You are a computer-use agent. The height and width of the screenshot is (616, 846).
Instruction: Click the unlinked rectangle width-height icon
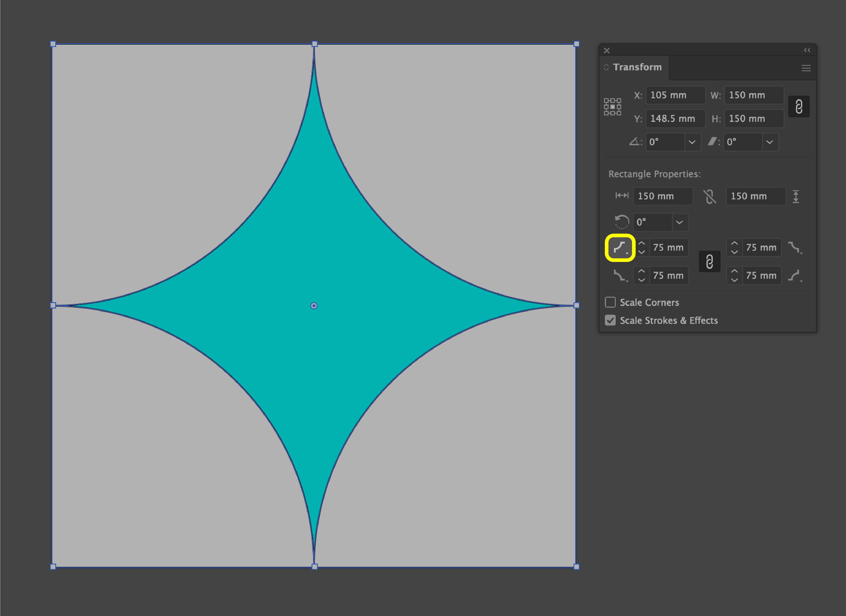tap(710, 196)
